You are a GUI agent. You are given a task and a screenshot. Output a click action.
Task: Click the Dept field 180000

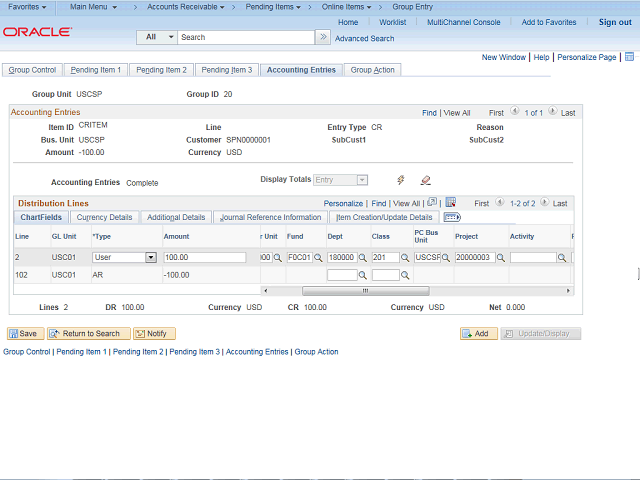point(342,258)
